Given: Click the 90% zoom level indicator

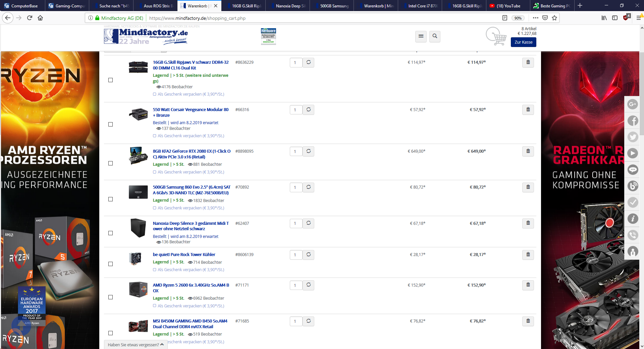Looking at the screenshot, I should point(518,18).
